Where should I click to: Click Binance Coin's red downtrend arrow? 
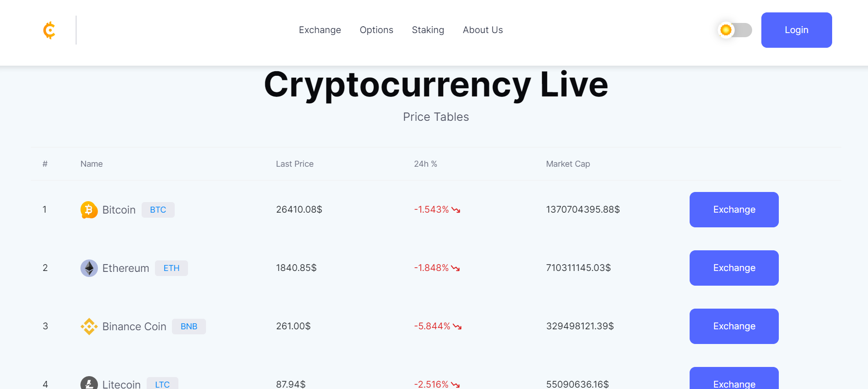pos(457,327)
